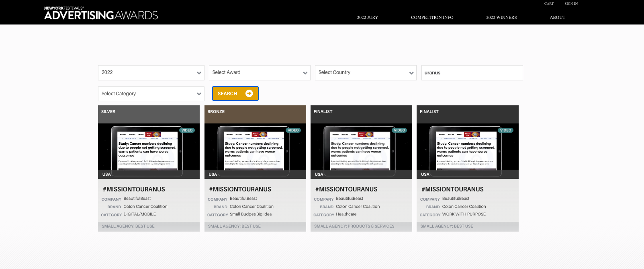Click the Sign In link
Screen dimensions: 644x269
(x=571, y=4)
